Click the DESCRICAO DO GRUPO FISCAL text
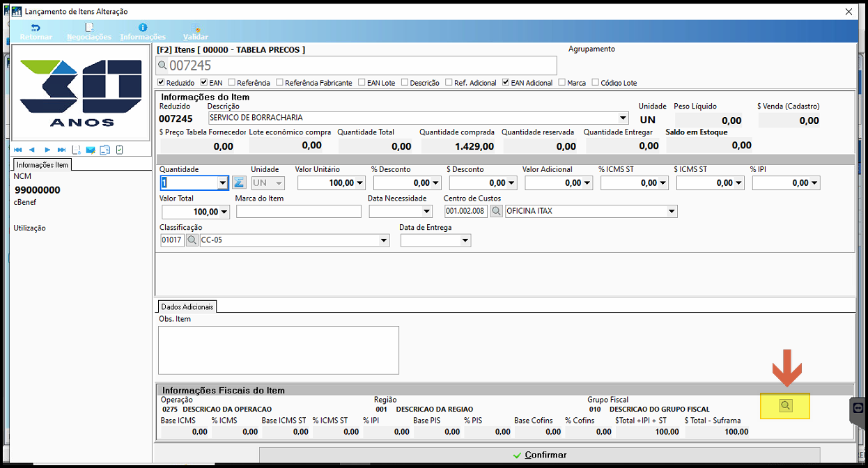The width and height of the screenshot is (868, 468). tap(659, 409)
